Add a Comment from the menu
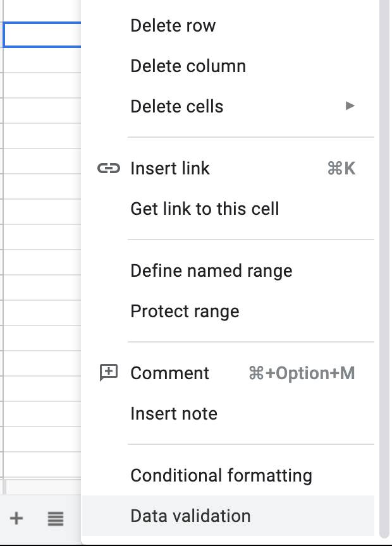Screen dimensions: 392x546 [228, 373]
